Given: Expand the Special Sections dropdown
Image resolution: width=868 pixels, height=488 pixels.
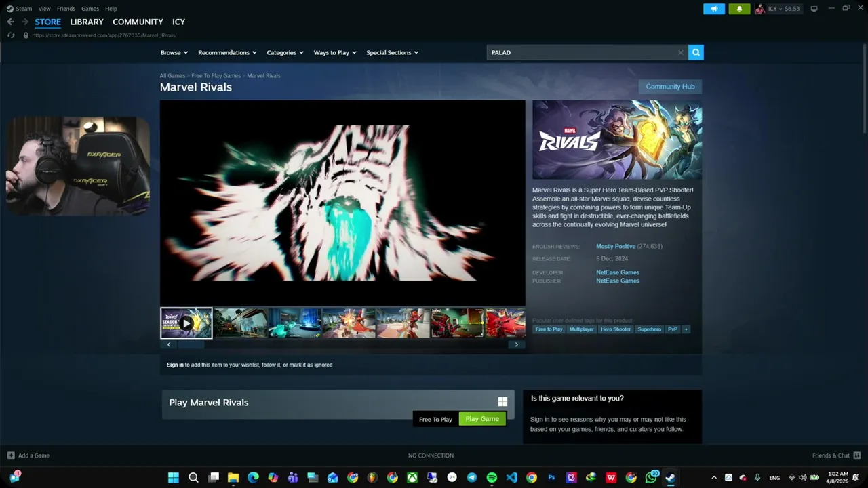Looking at the screenshot, I should pos(393,52).
